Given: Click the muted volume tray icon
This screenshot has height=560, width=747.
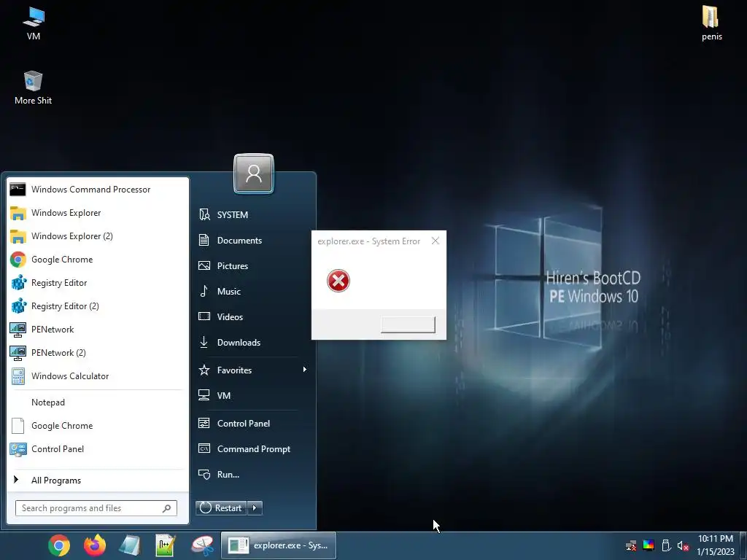Looking at the screenshot, I should coord(683,546).
